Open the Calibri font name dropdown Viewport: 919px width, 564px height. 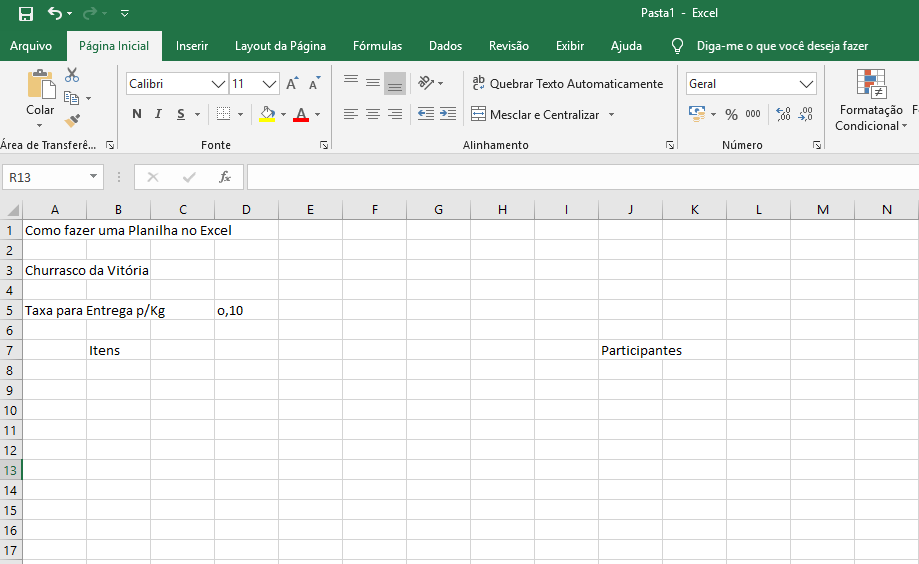pyautogui.click(x=218, y=84)
